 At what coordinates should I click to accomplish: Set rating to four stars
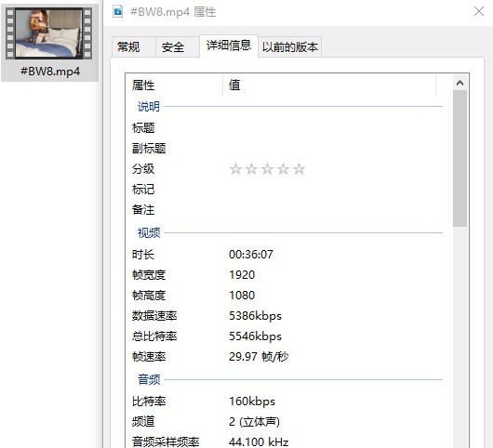[283, 169]
